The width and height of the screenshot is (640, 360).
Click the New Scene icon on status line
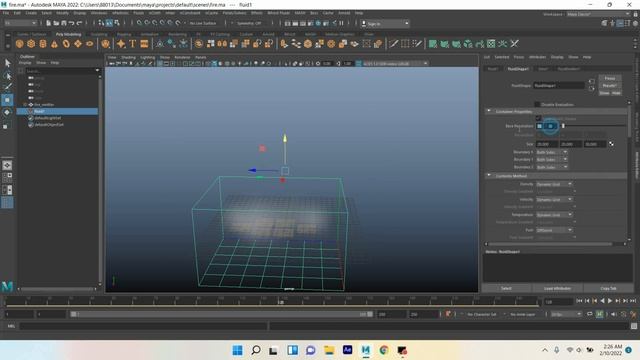click(x=49, y=23)
